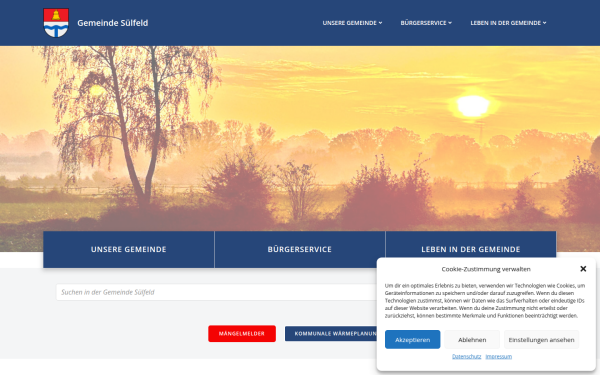Accept cookies with Akzeptieren button
Viewport: 600px width, 375px height.
(x=412, y=339)
